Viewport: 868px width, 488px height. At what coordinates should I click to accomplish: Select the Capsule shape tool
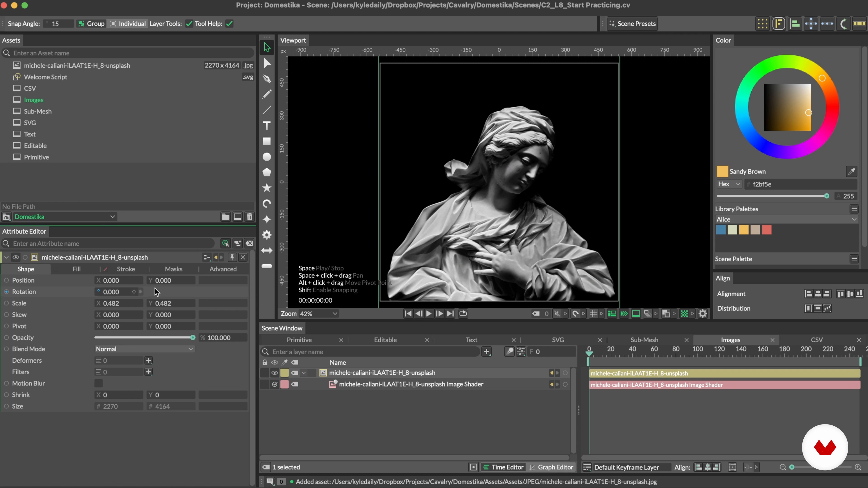click(267, 266)
